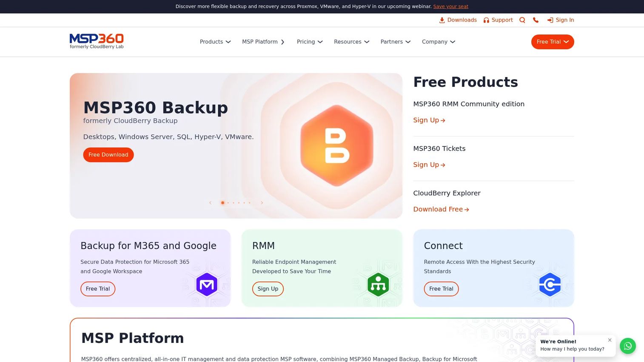Start Free Trial for Backup for M365
Viewport: 644px width, 362px height.
click(x=98, y=289)
